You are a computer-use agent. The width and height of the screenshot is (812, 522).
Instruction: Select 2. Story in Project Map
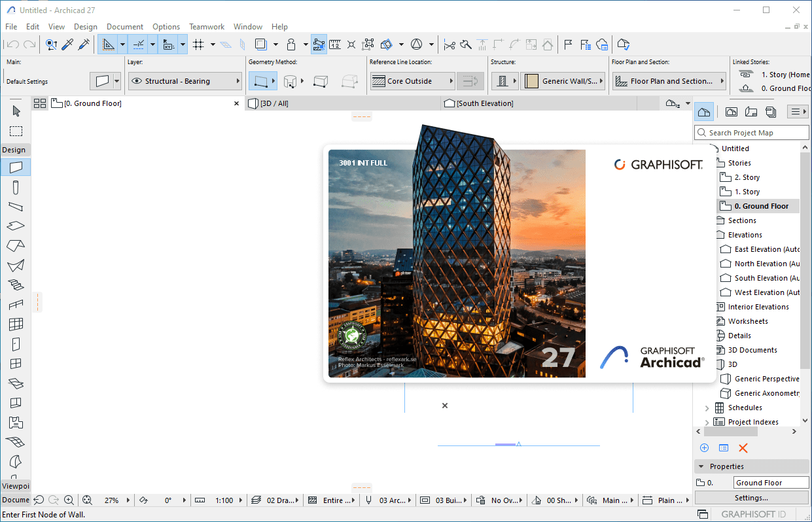click(x=747, y=177)
